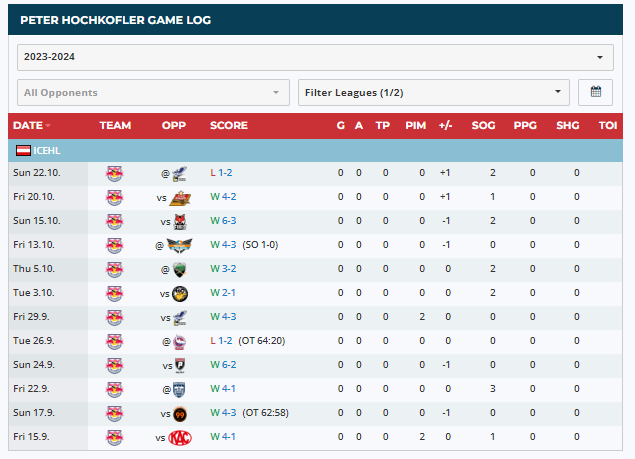Open the W 6-3 score link
The image size is (635, 459).
[223, 221]
